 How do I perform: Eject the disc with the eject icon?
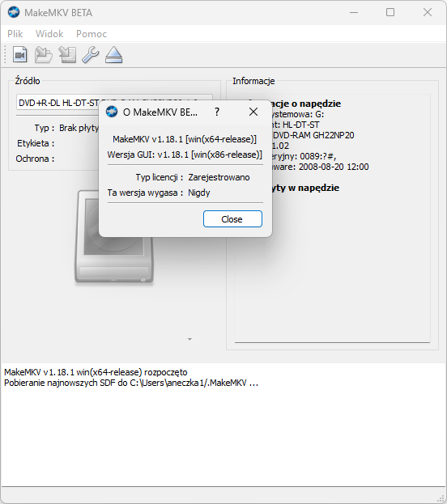(x=113, y=55)
